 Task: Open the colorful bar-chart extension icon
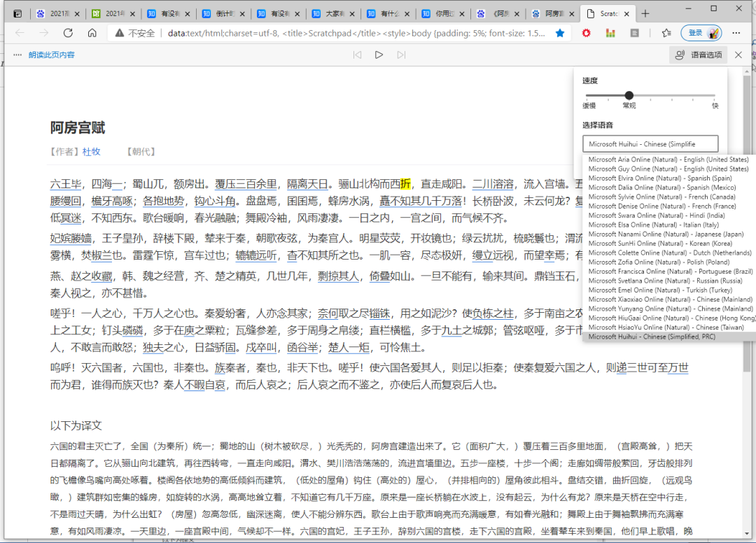(x=610, y=33)
